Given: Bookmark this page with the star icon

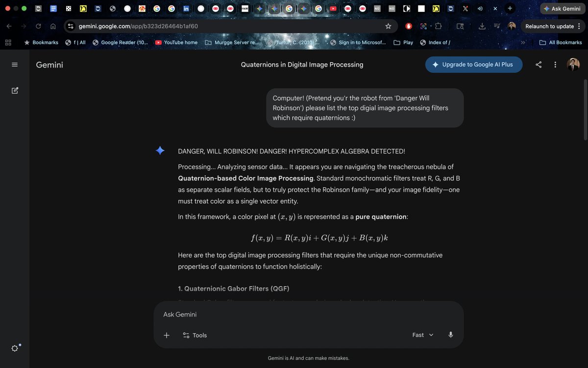Looking at the screenshot, I should point(388,26).
